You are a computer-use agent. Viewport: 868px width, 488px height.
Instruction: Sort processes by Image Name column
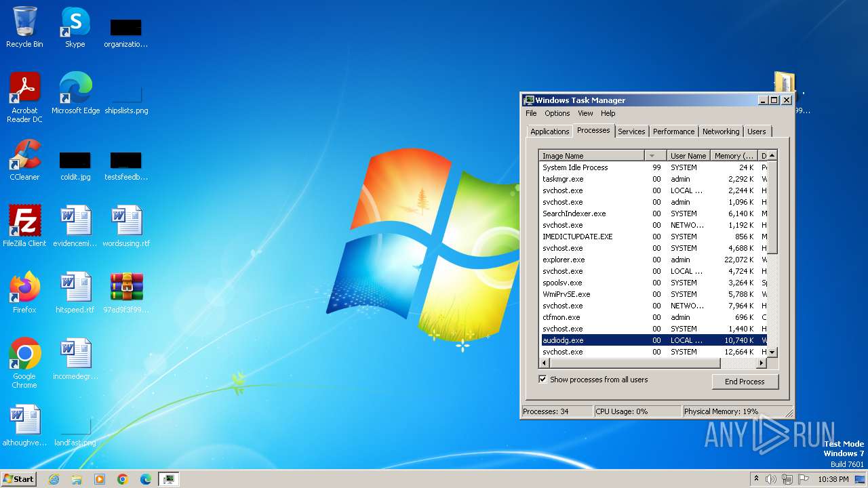pos(591,156)
